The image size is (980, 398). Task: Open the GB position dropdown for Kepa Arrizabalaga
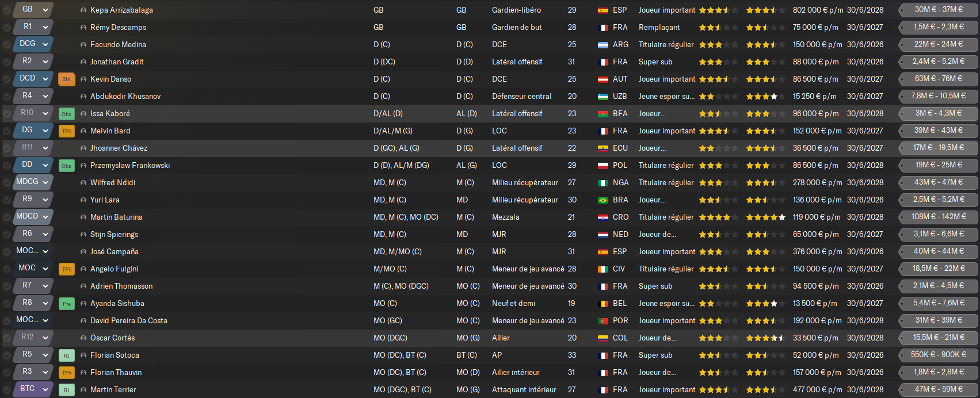[x=45, y=10]
